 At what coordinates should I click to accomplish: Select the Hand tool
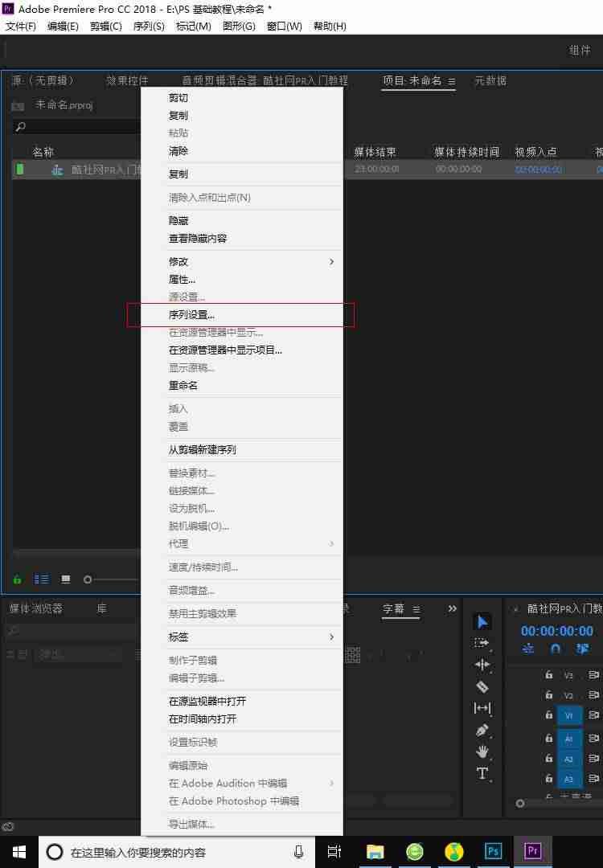pyautogui.click(x=482, y=751)
